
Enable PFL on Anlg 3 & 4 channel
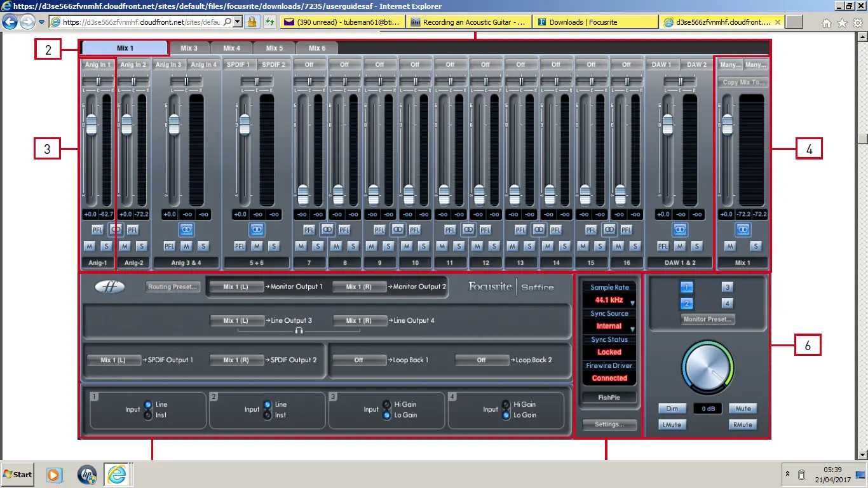click(x=169, y=246)
